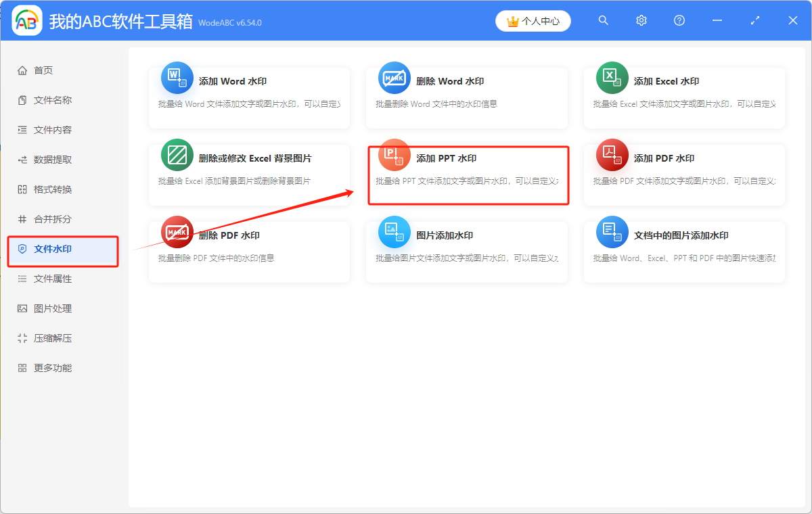Viewport: 812px width, 514px height.
Task: Maximize the application window
Action: [755, 21]
